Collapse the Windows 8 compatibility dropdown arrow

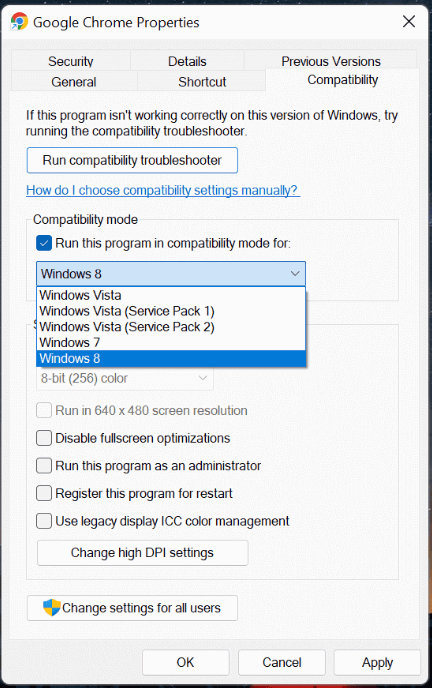295,274
